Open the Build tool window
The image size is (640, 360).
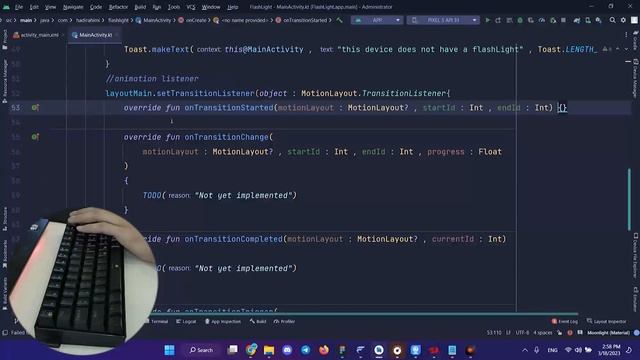tap(258, 322)
